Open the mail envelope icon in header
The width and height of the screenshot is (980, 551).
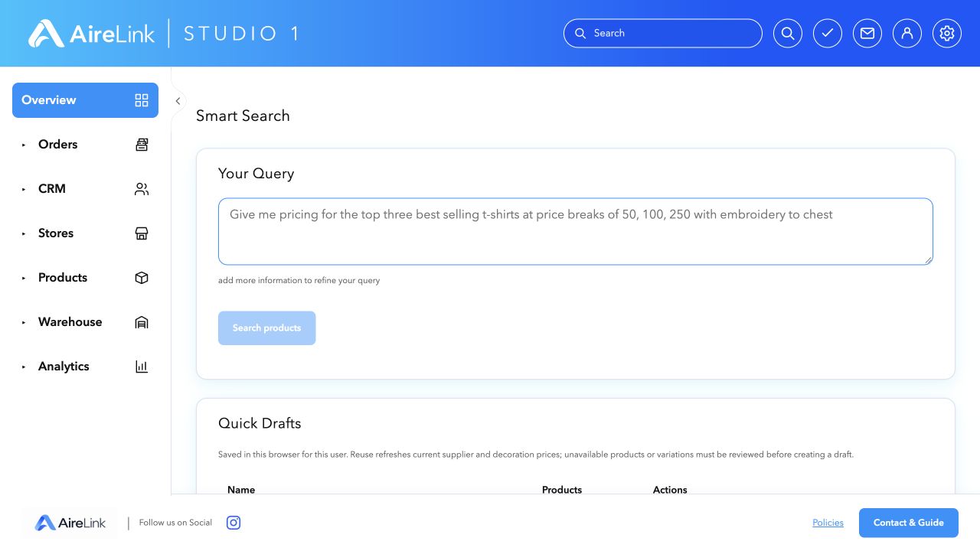[x=867, y=34]
